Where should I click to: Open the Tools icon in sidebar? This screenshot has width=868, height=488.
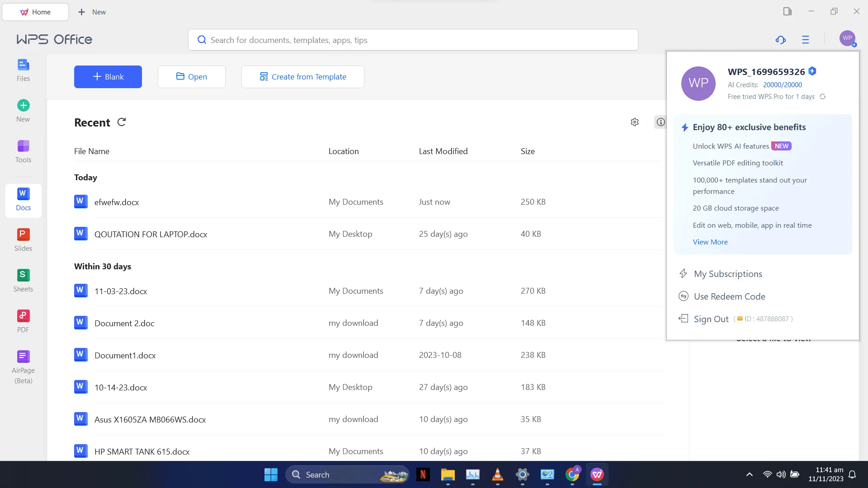(23, 151)
